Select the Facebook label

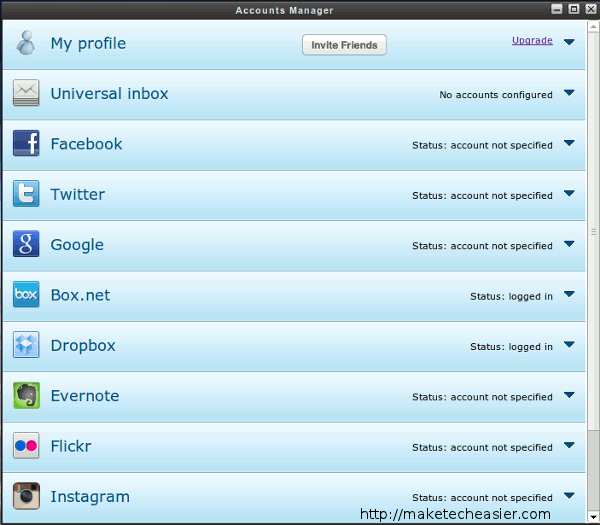[x=86, y=144]
